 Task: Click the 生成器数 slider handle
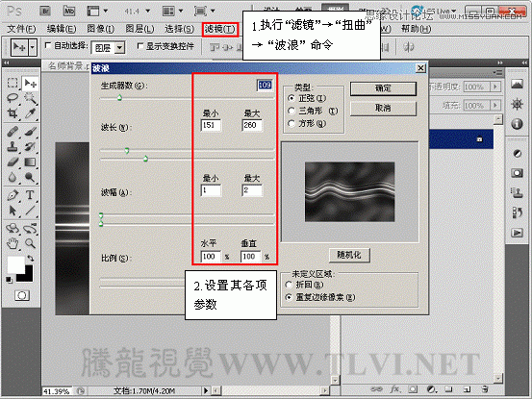point(119,98)
